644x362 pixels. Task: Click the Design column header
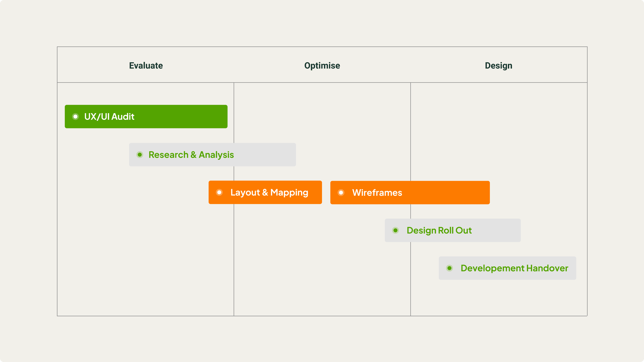coord(499,65)
